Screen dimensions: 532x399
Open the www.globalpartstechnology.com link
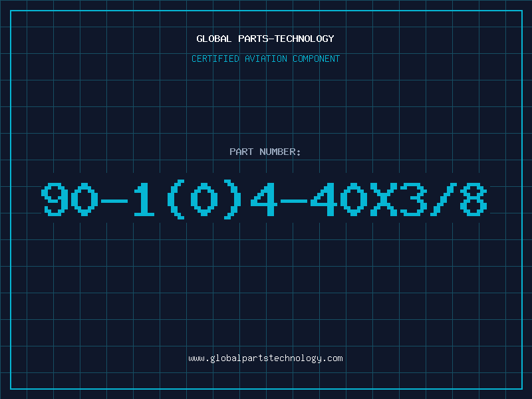point(265,358)
